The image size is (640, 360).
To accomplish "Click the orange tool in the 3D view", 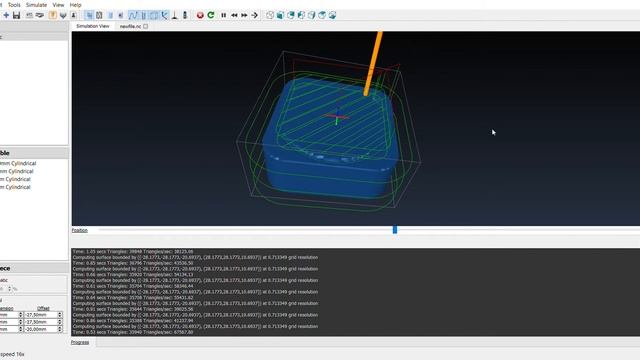I will tap(373, 63).
